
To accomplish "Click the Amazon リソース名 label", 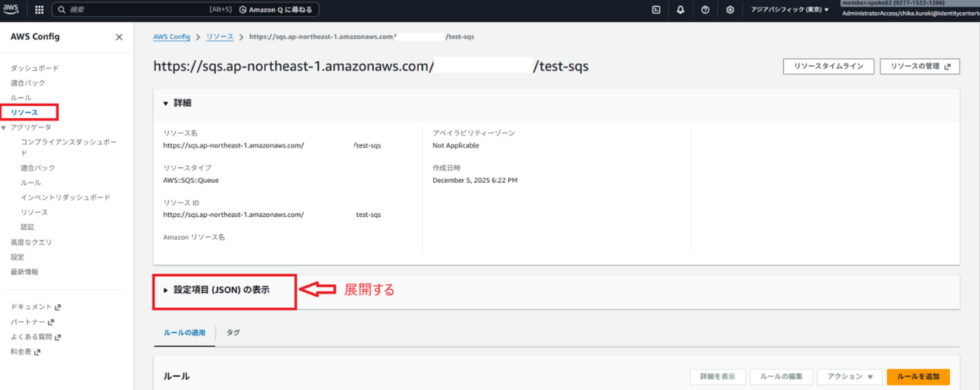I will [x=194, y=237].
